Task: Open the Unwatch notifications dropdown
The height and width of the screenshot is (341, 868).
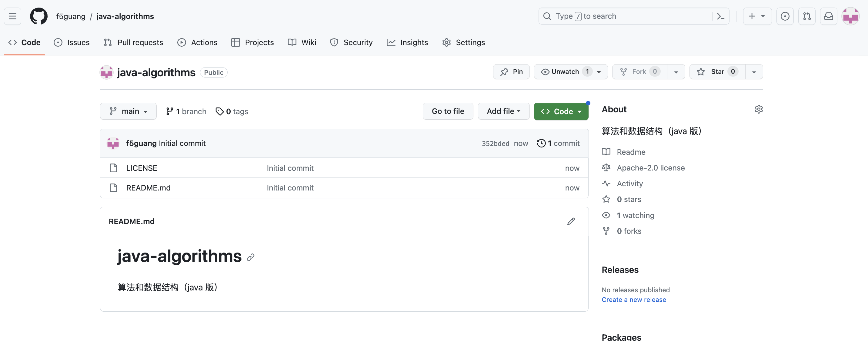Action: tap(571, 72)
